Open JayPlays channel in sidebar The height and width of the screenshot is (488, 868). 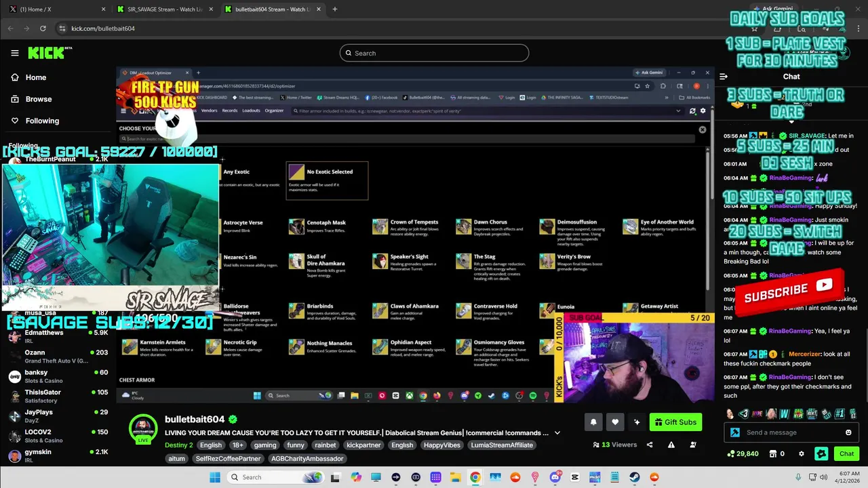(57, 415)
